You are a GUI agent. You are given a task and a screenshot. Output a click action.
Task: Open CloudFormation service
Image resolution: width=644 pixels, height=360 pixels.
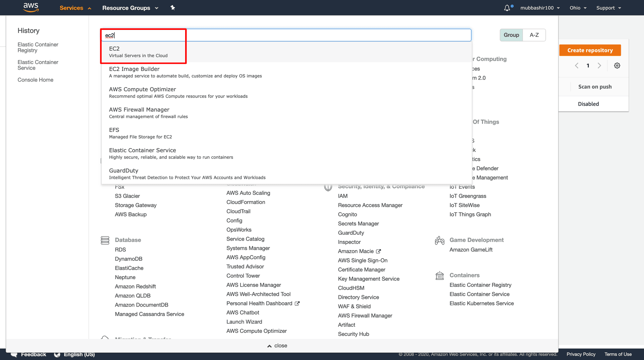pos(246,202)
